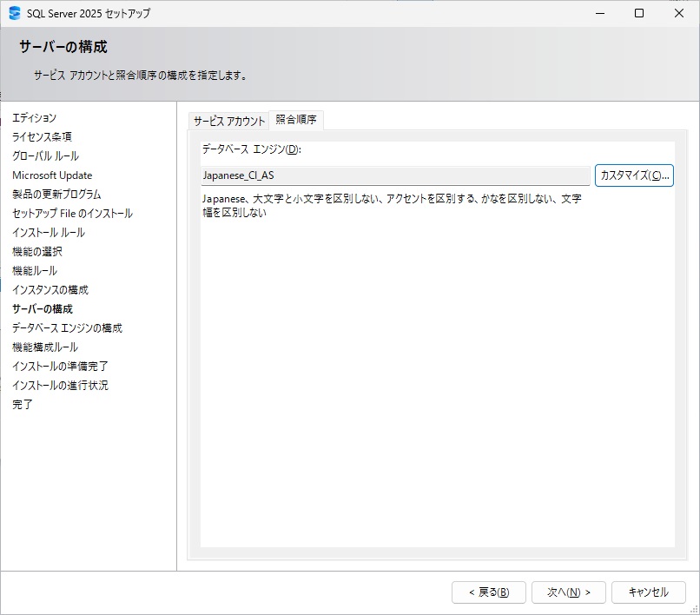700x615 pixels.
Task: Click the 次へ button to proceed
Action: (x=569, y=592)
